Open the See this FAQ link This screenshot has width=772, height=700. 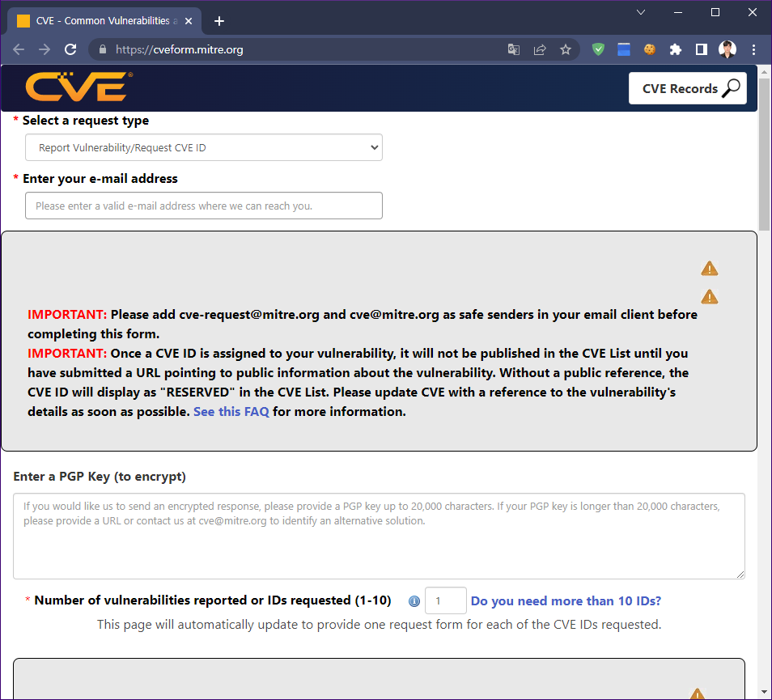(231, 412)
